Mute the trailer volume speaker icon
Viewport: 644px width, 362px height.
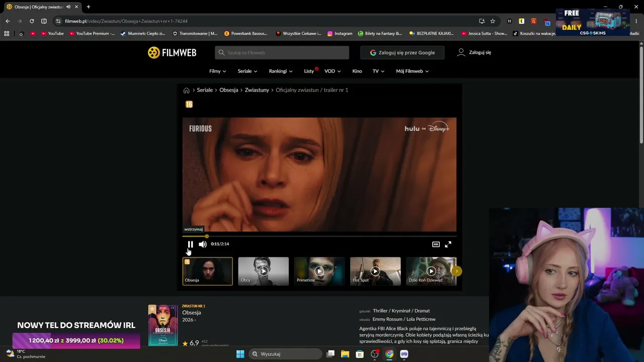pyautogui.click(x=202, y=244)
